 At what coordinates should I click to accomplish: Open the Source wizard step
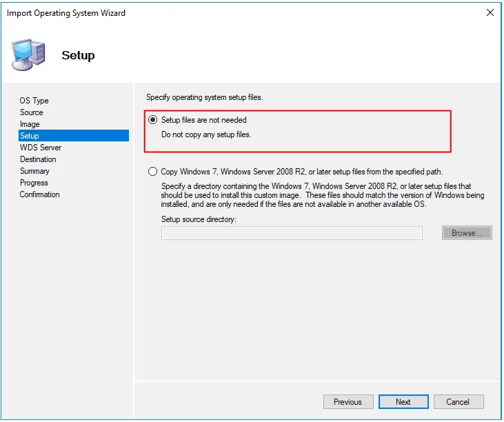32,112
